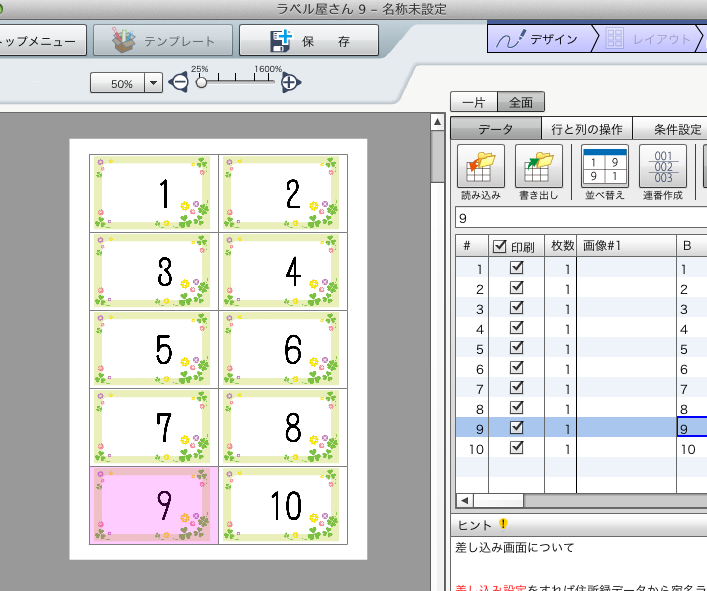
Task: Click the zoom out magnifier icon
Action: (178, 83)
